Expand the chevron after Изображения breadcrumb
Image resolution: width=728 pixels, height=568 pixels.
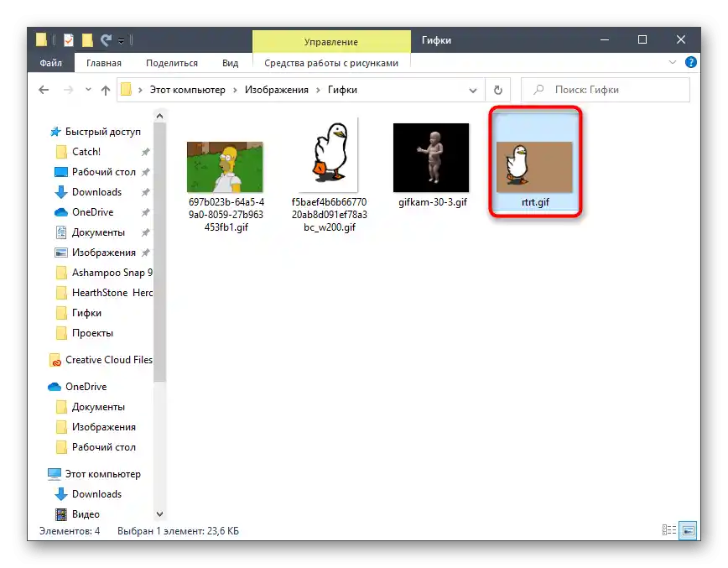[x=318, y=90]
